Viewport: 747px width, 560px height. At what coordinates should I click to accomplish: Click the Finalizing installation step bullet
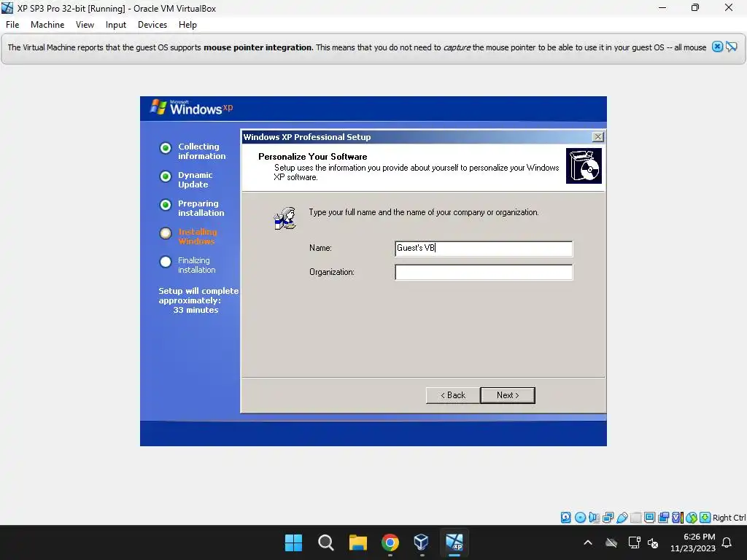[x=166, y=262]
